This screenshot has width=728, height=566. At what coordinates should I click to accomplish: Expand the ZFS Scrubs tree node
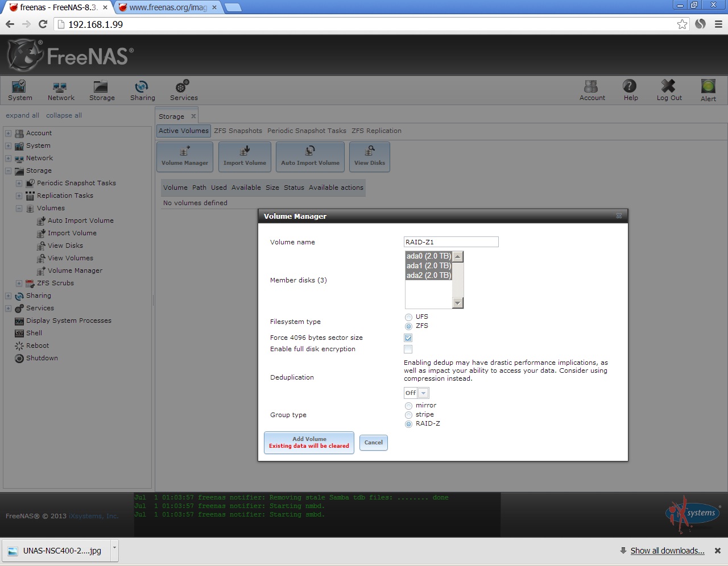(x=19, y=283)
